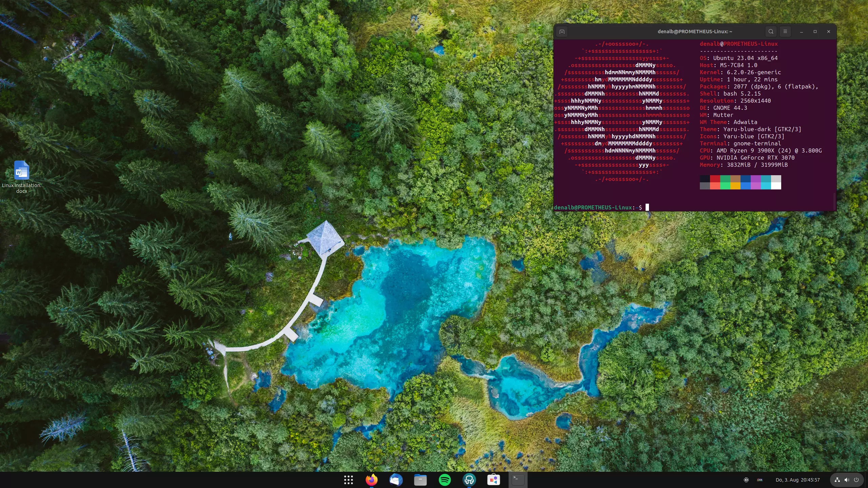
Task: Open GitKraken app in the dock
Action: [x=469, y=480]
